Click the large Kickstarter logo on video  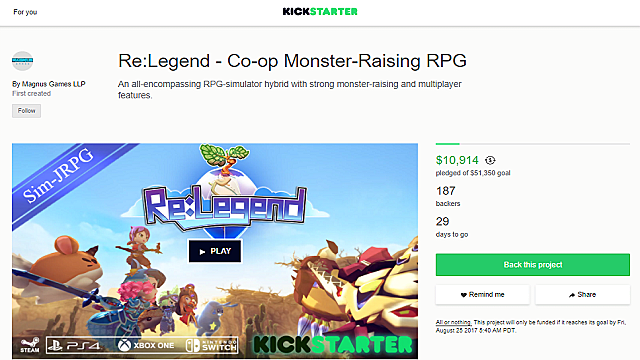[333, 345]
